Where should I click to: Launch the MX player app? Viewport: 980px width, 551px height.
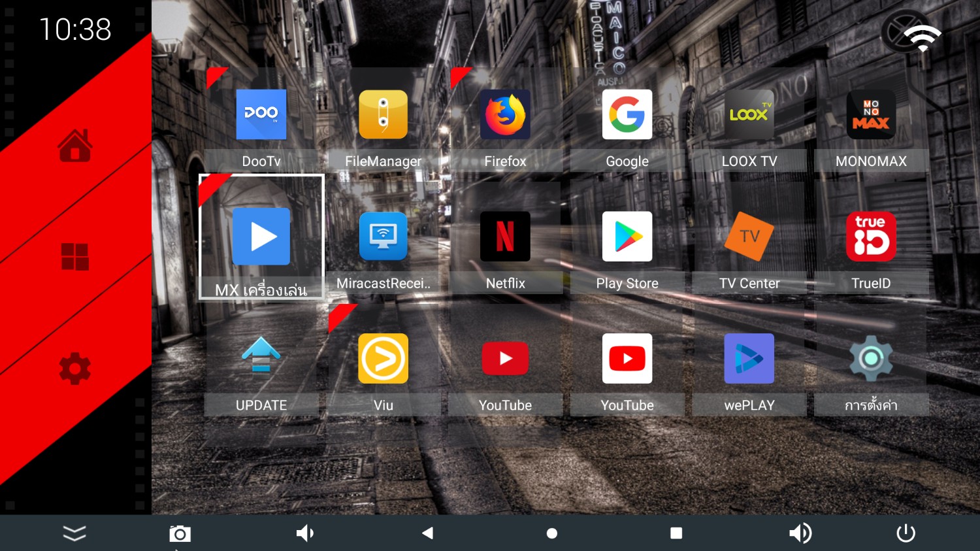[261, 237]
